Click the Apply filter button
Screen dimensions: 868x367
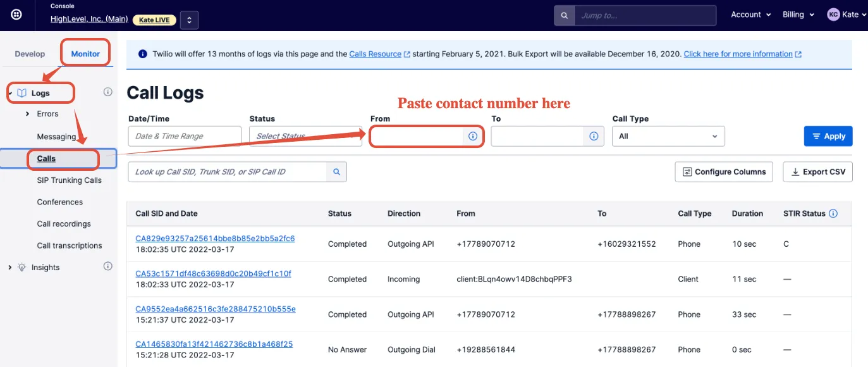[828, 136]
